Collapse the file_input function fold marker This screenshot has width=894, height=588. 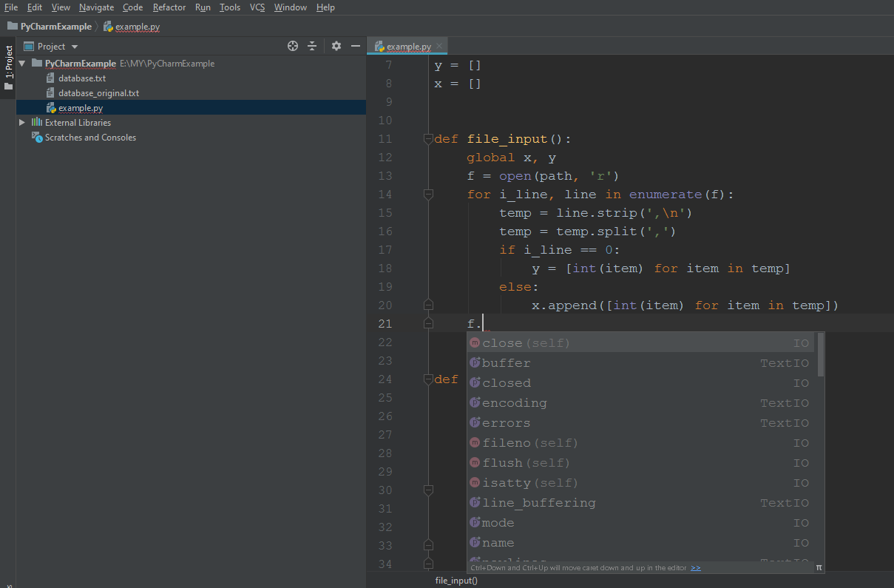[427, 139]
